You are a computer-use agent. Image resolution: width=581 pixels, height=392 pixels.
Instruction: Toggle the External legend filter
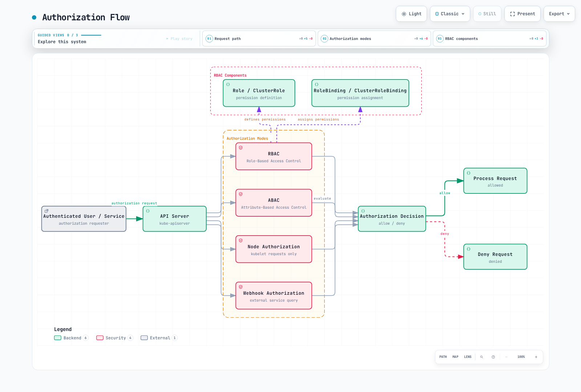(159, 338)
